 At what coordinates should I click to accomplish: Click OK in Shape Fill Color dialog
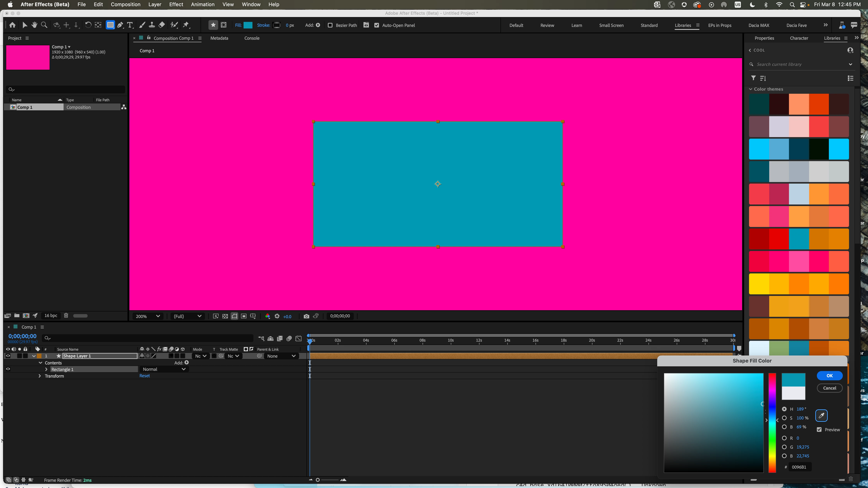coord(829,375)
